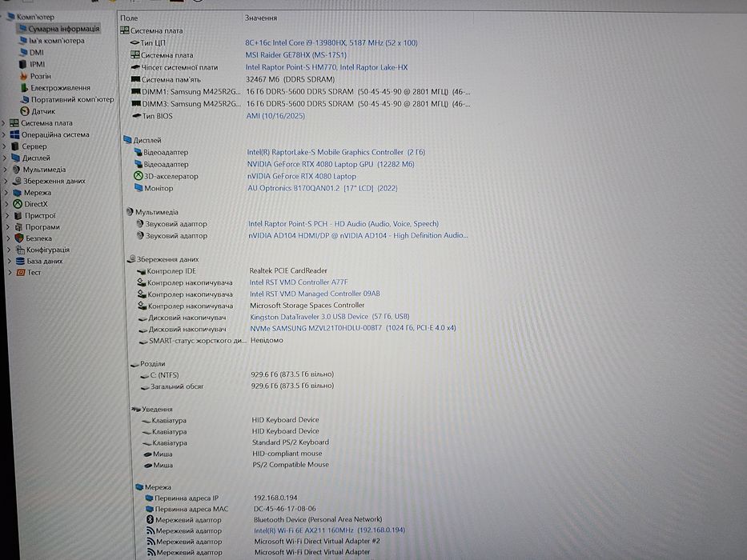
Task: Click the Тип ЦП row icon
Action: tap(135, 43)
